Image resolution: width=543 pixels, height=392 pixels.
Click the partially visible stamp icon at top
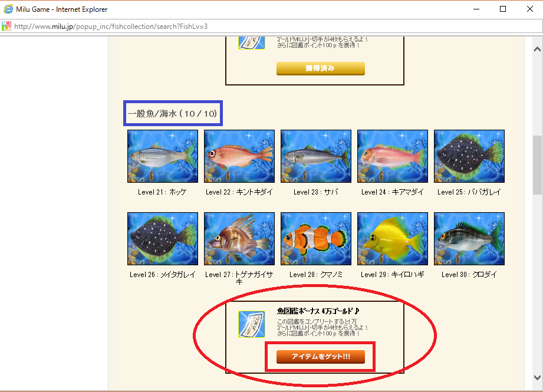point(252,42)
